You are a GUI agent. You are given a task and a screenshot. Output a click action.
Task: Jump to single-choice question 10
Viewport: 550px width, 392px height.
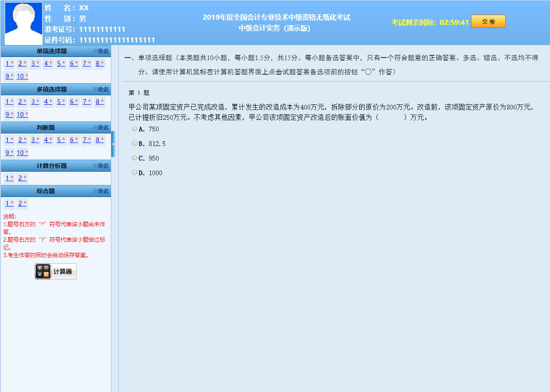point(22,76)
